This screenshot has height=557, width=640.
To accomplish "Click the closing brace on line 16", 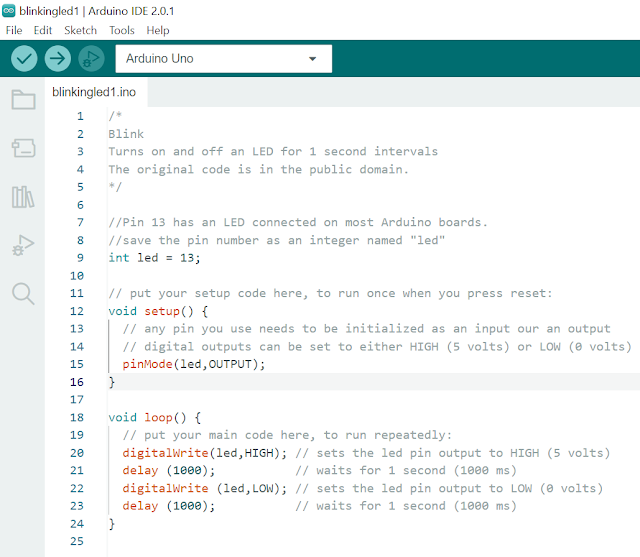I will coord(112,382).
